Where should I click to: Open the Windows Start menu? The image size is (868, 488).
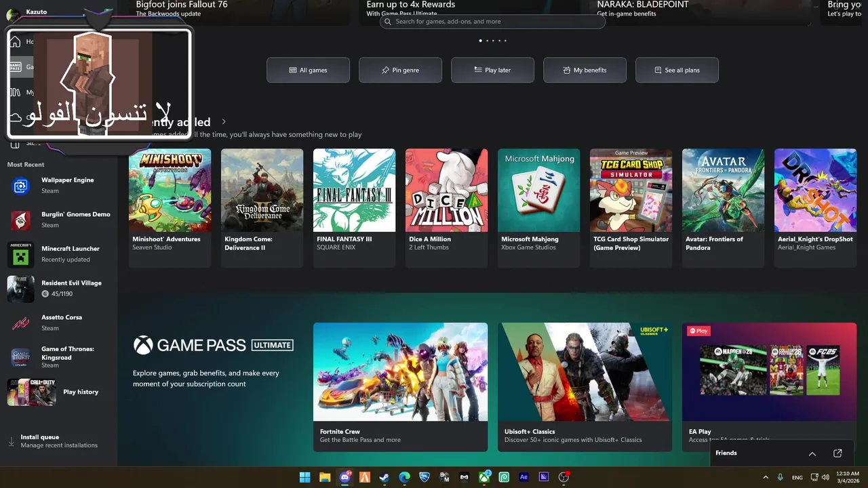pyautogui.click(x=304, y=477)
